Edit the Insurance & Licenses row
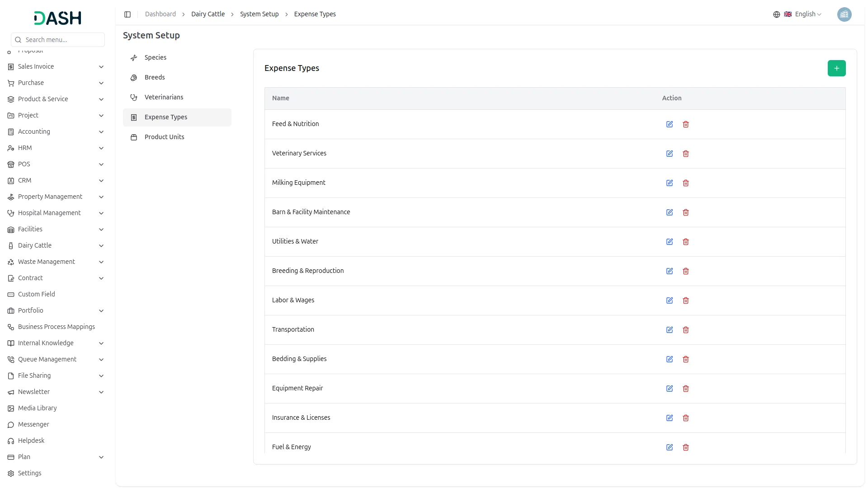868x488 pixels. coord(670,418)
